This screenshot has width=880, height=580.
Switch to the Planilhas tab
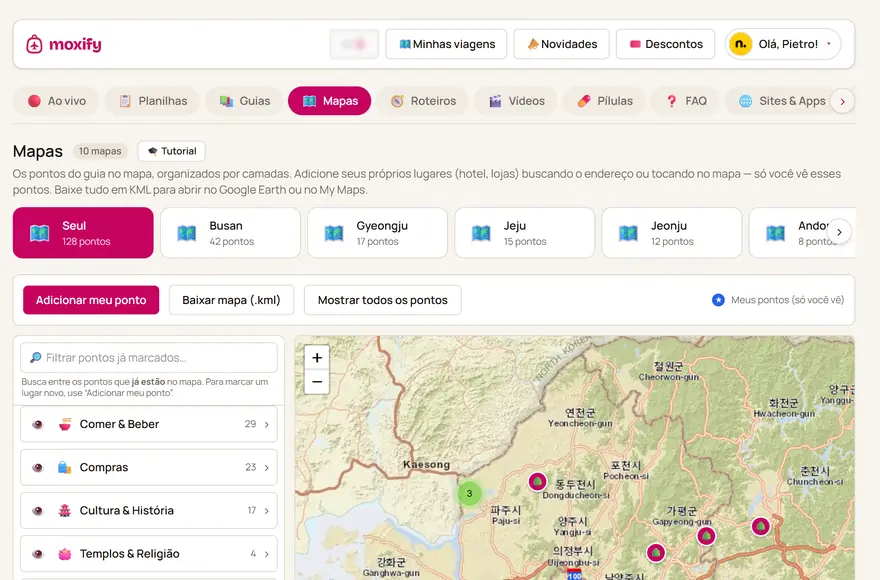tap(153, 101)
